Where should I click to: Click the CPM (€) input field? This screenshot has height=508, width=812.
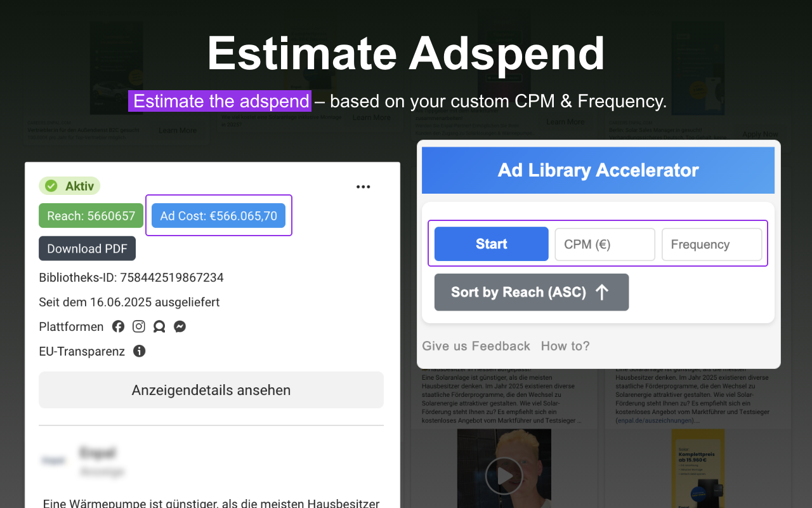tap(604, 244)
